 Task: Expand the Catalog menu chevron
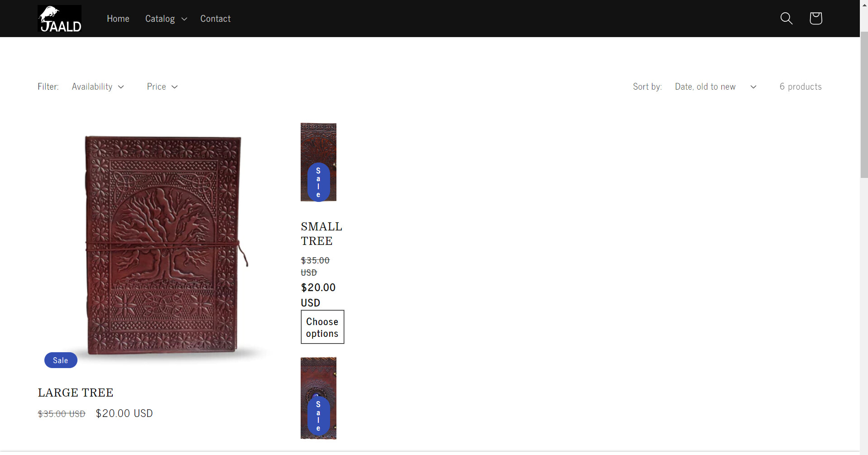click(x=184, y=19)
